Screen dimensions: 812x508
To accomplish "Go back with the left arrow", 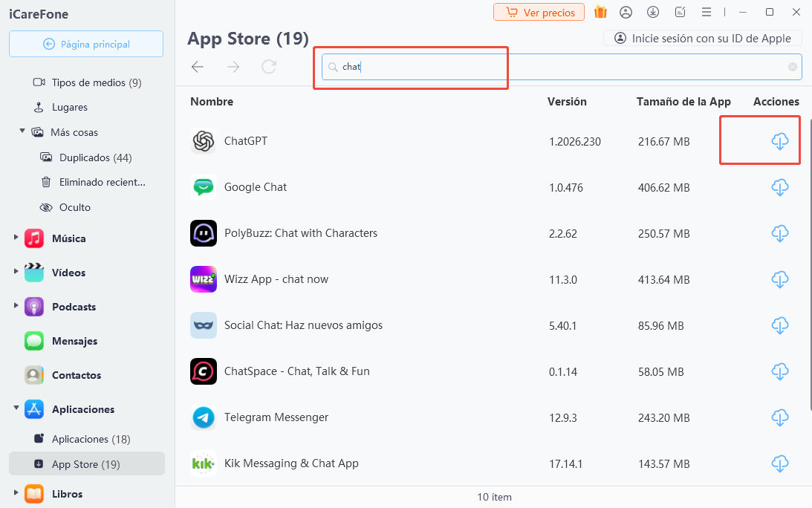I will pyautogui.click(x=198, y=66).
